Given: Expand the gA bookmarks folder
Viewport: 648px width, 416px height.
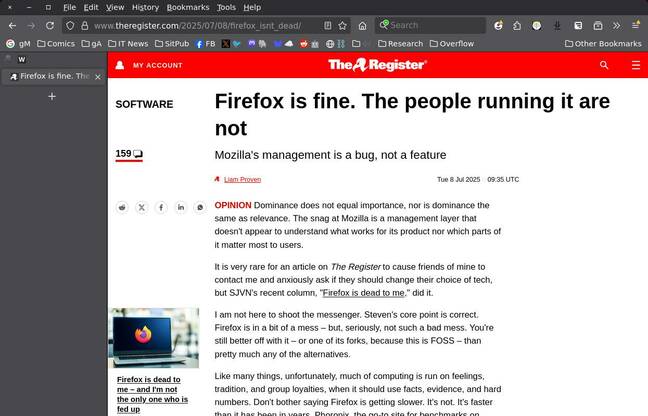Looking at the screenshot, I should pyautogui.click(x=92, y=44).
